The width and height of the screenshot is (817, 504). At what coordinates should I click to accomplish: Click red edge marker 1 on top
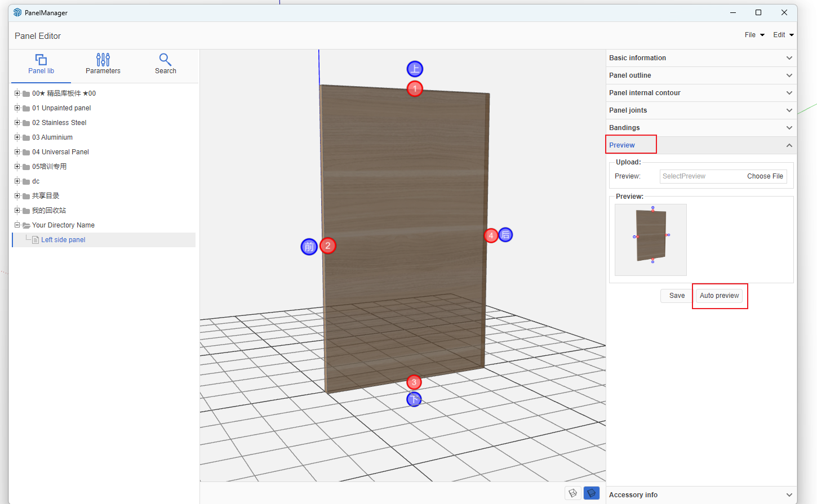point(415,89)
